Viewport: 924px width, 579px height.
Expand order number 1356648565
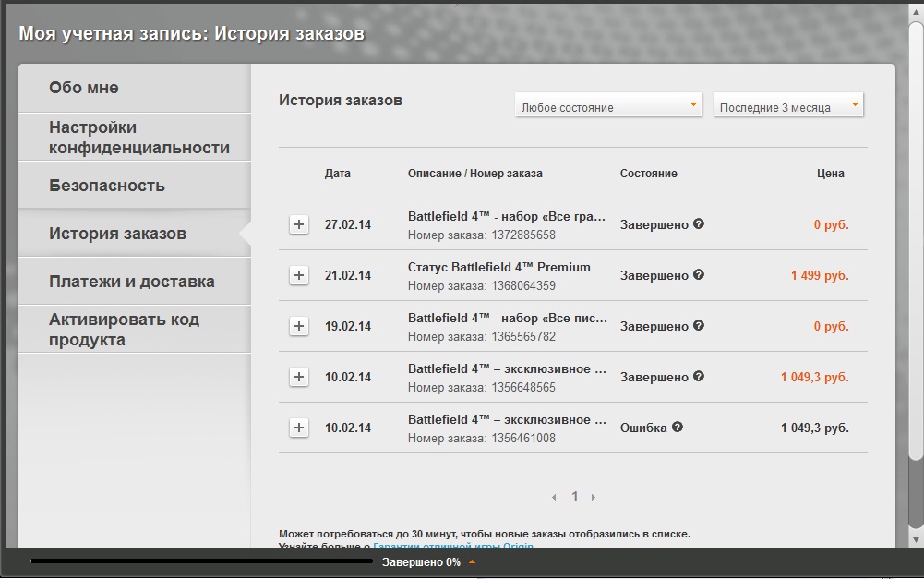click(x=299, y=377)
